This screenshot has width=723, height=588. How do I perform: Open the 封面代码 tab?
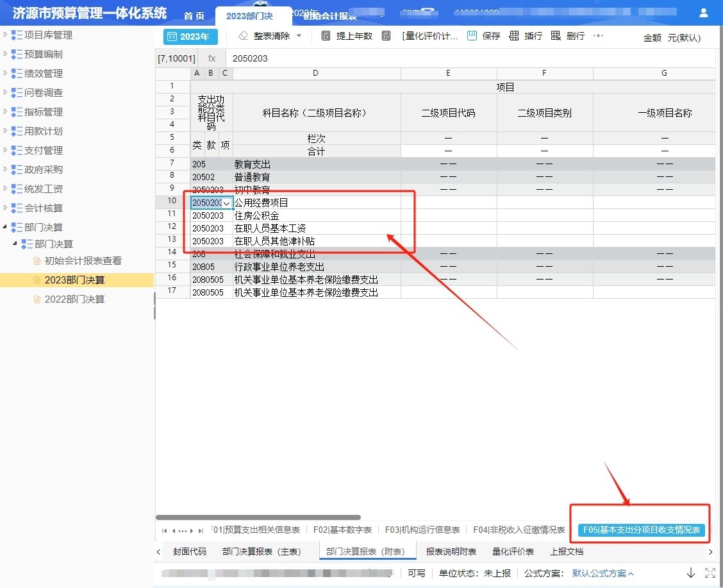point(190,551)
